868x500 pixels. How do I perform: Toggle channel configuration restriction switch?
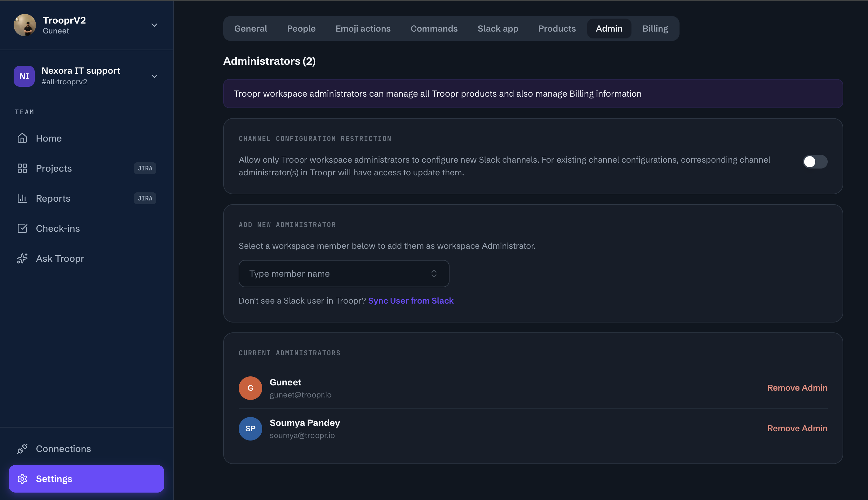[x=815, y=161]
